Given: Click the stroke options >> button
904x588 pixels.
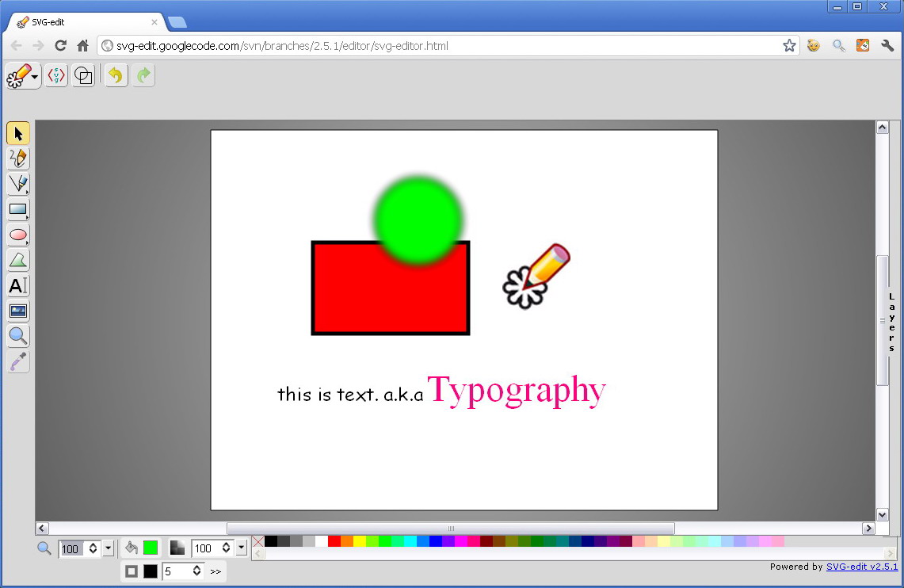Looking at the screenshot, I should click(x=216, y=571).
